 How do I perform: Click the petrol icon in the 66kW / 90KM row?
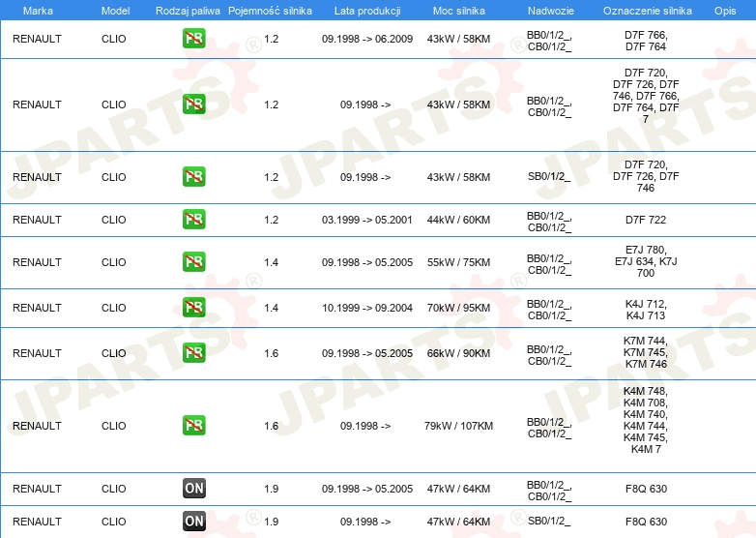click(194, 353)
